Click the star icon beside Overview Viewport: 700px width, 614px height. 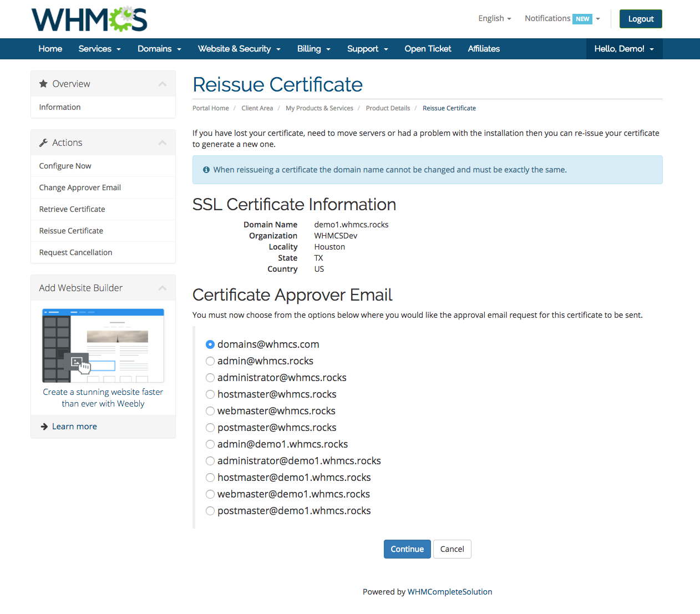coord(43,84)
